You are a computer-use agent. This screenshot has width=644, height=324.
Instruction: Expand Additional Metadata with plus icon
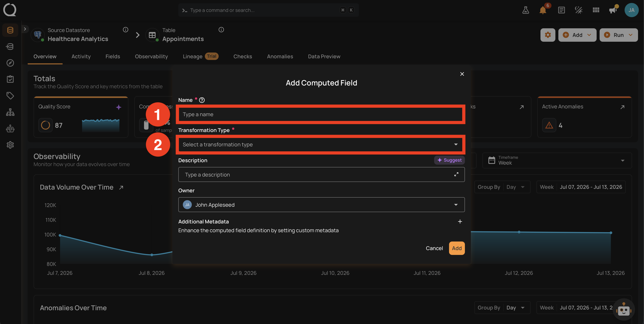click(460, 222)
